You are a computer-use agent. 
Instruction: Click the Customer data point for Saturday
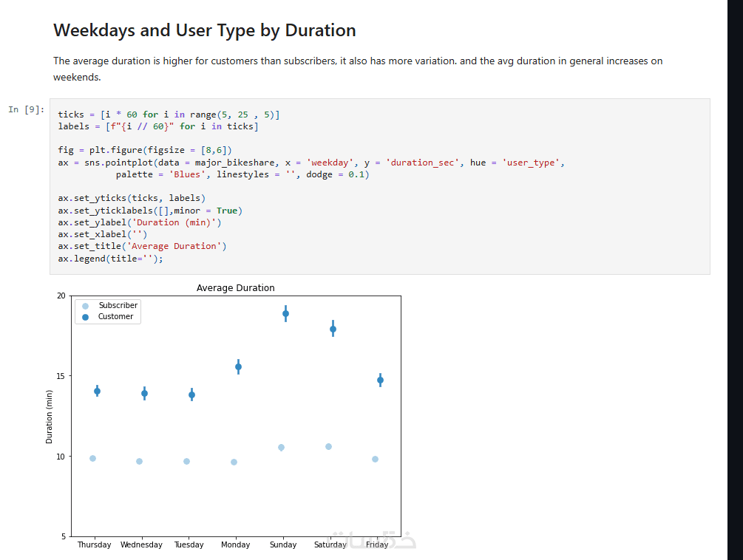point(333,329)
